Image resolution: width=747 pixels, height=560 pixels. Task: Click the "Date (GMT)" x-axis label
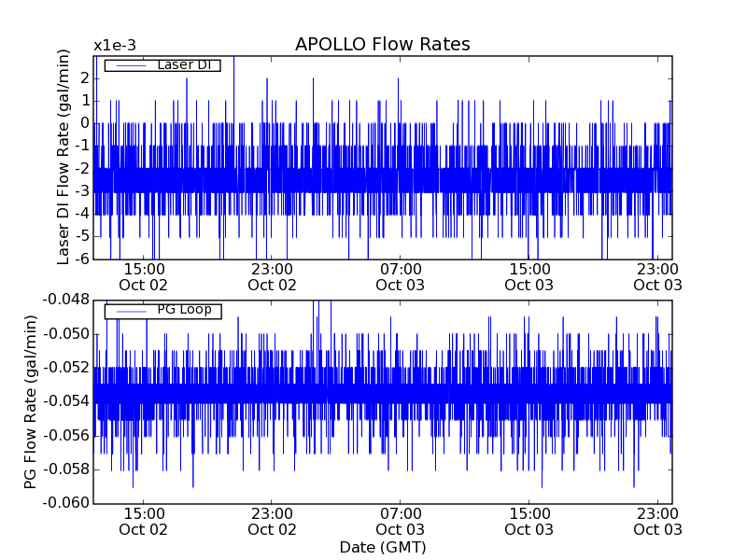pos(382,547)
